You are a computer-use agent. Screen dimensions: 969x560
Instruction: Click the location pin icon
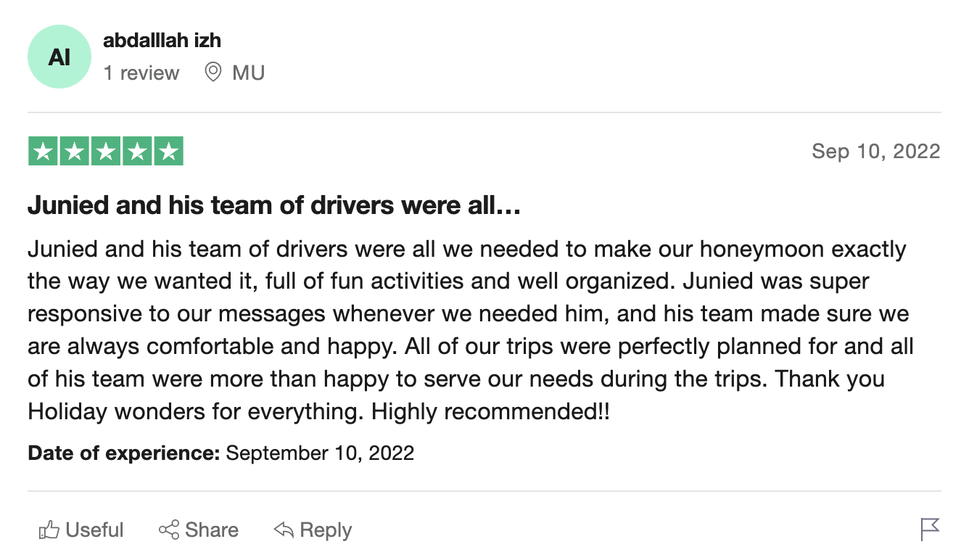click(x=213, y=73)
